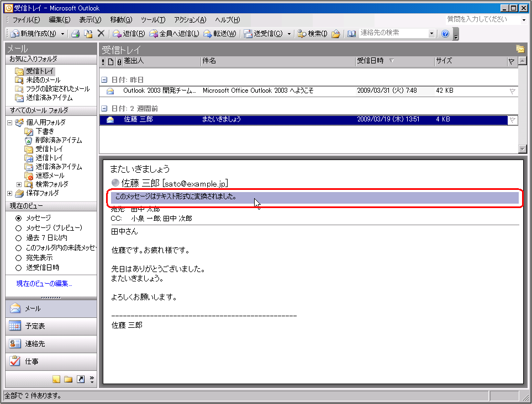Click the 質問を入力してください help field
This screenshot has width=532, height=404.
point(483,19)
